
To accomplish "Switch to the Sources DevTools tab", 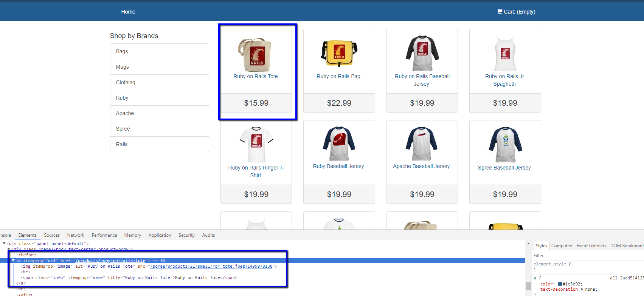I will (x=52, y=235).
